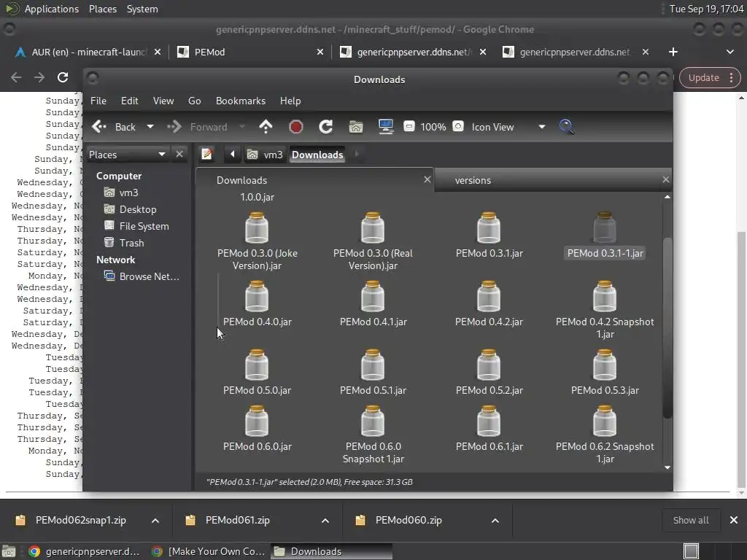Go up to parent folder arrow

click(x=266, y=127)
